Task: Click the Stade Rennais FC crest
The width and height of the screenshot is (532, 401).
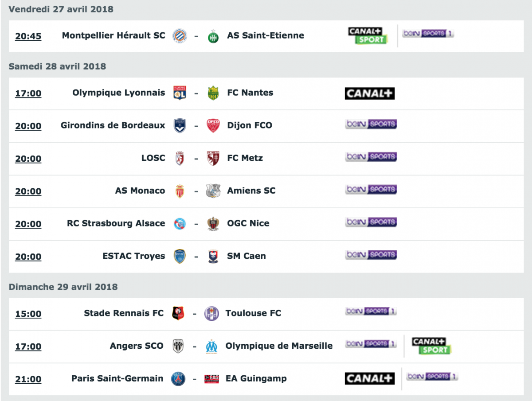Action: pyautogui.click(x=178, y=313)
